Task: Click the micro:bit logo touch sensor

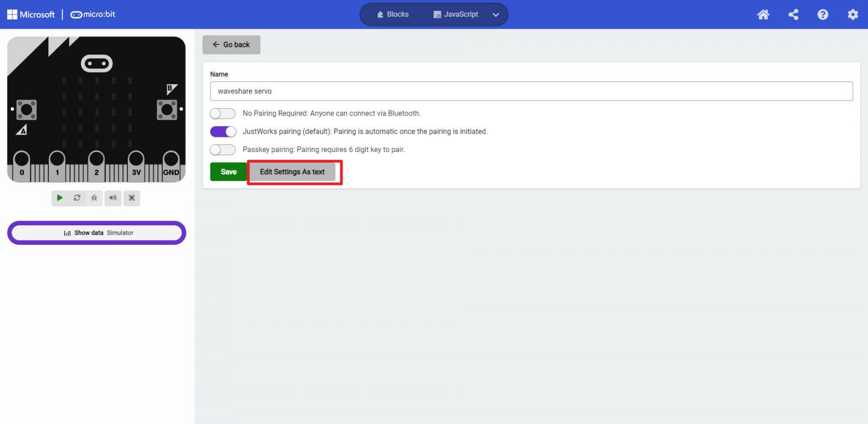Action: point(97,64)
